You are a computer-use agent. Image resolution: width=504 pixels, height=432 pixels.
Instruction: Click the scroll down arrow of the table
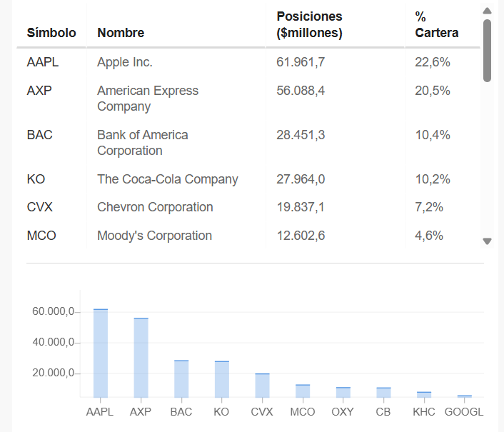488,241
